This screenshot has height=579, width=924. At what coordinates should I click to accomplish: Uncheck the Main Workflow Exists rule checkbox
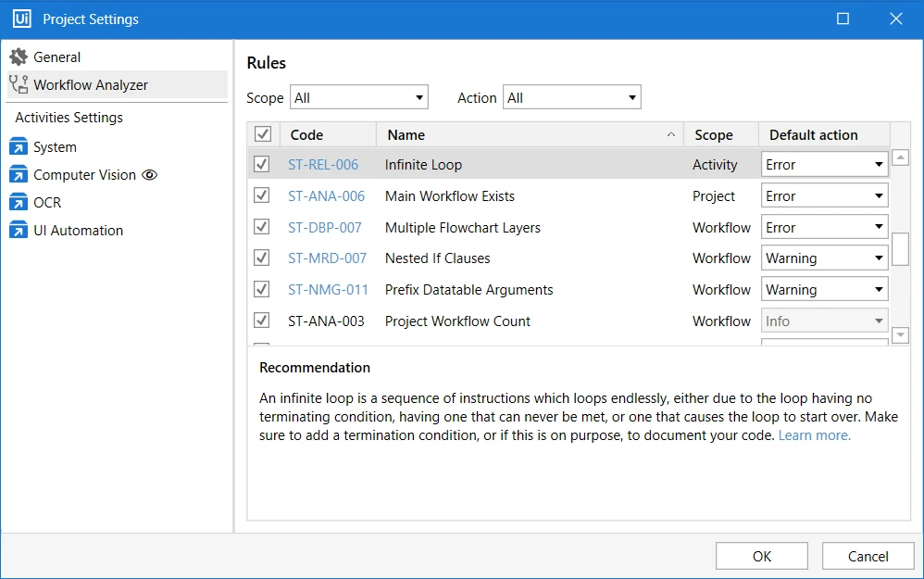(262, 195)
